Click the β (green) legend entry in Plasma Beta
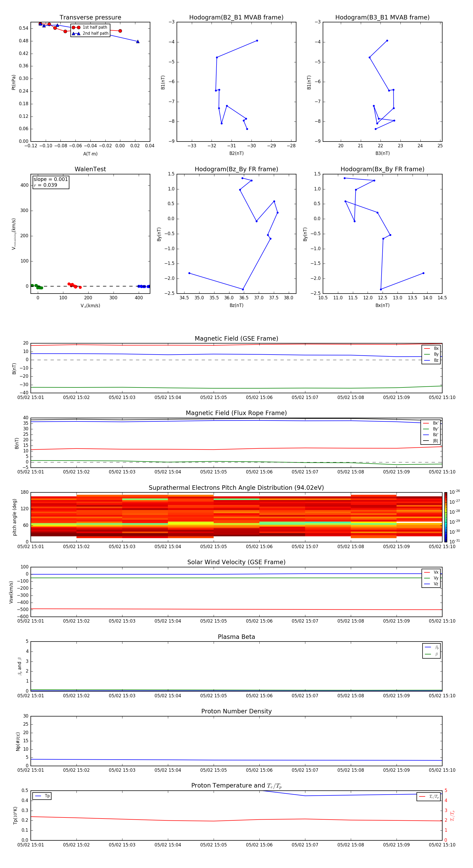The height and width of the screenshot is (868, 473). [x=431, y=654]
